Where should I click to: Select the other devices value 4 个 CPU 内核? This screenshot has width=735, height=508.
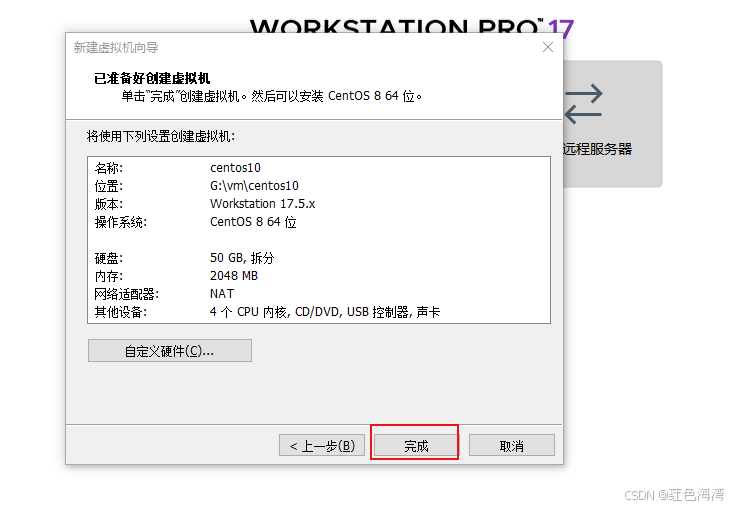click(x=248, y=312)
